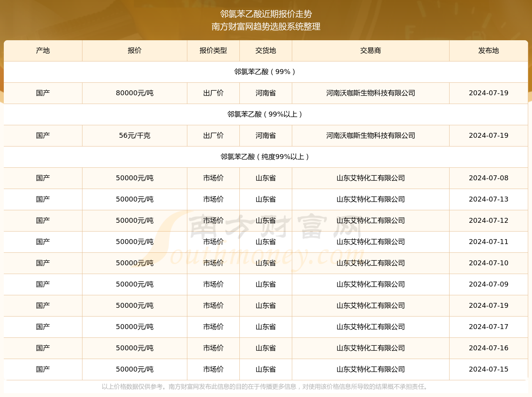Image resolution: width=532 pixels, height=397 pixels.
Task: Click 50000元/吨 in the 2024-07-13 row
Action: click(135, 199)
